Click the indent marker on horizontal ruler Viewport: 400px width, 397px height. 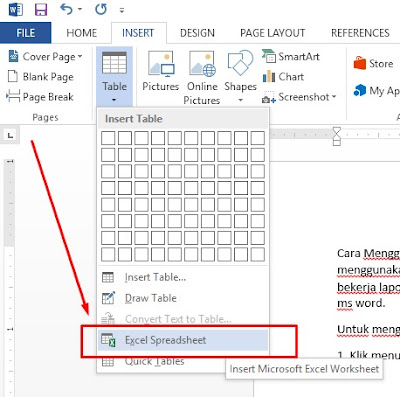[x=337, y=136]
